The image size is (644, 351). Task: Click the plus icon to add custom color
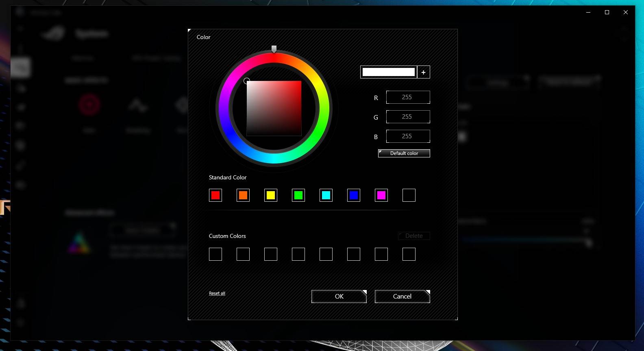(x=423, y=72)
